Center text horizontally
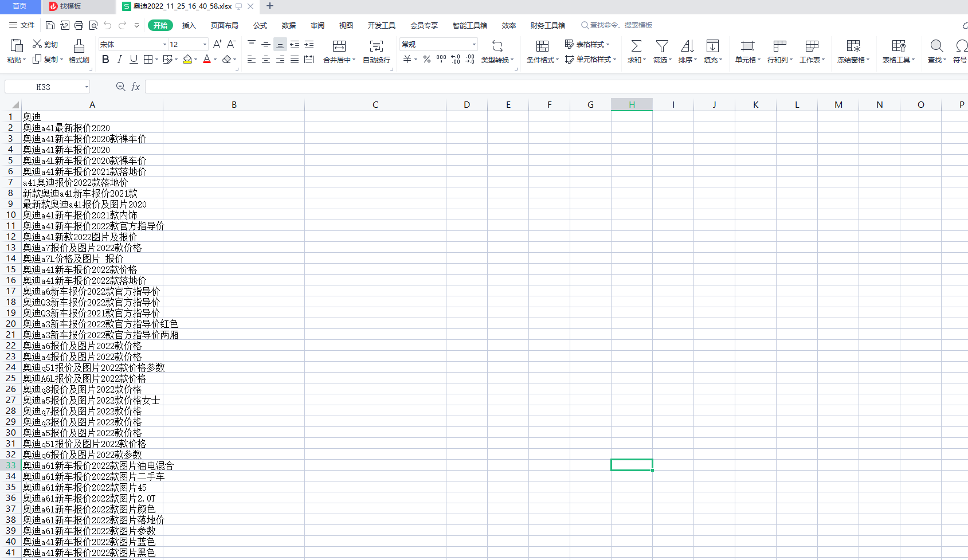This screenshot has width=968, height=560. click(x=266, y=59)
